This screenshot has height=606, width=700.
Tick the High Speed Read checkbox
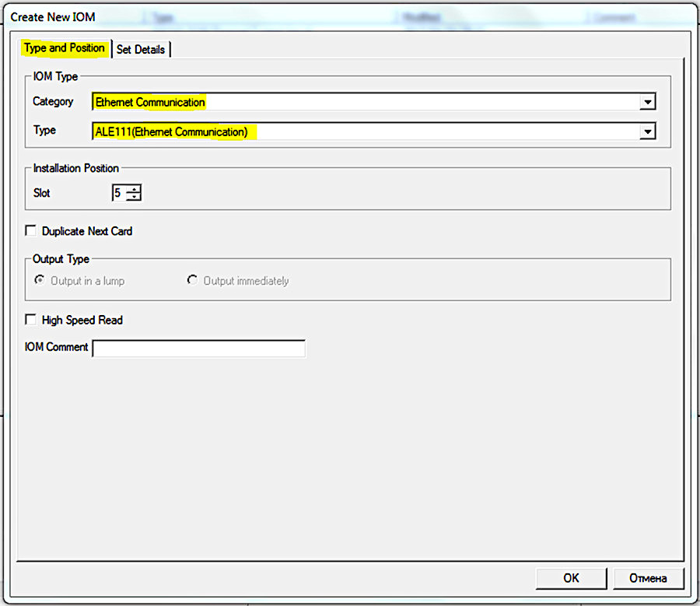31,320
